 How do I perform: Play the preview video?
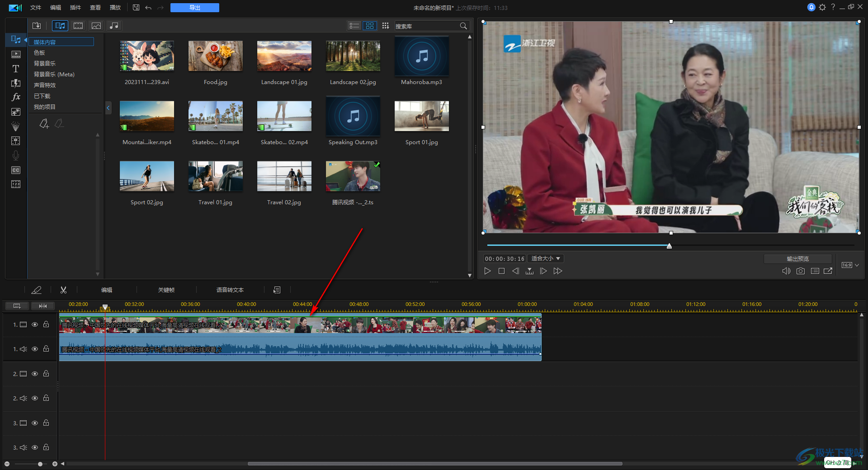pos(487,271)
